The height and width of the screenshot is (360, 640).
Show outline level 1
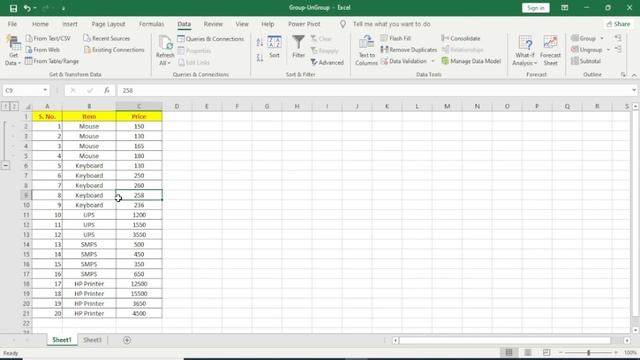5,107
